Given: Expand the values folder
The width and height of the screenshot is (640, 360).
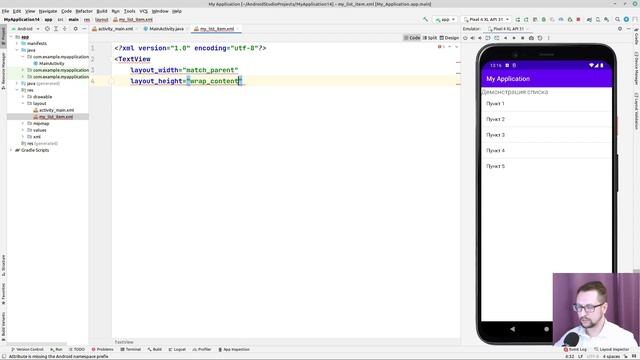Looking at the screenshot, I should tap(23, 130).
